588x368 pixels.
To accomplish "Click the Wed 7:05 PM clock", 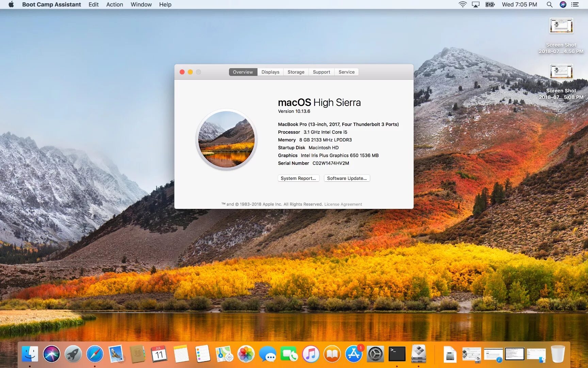I will point(519,4).
